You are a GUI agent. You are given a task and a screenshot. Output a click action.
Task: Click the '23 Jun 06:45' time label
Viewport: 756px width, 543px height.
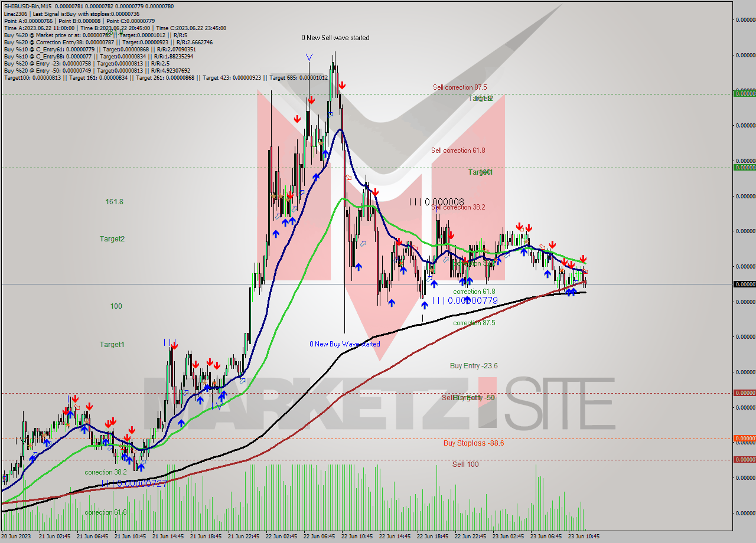click(x=546, y=537)
